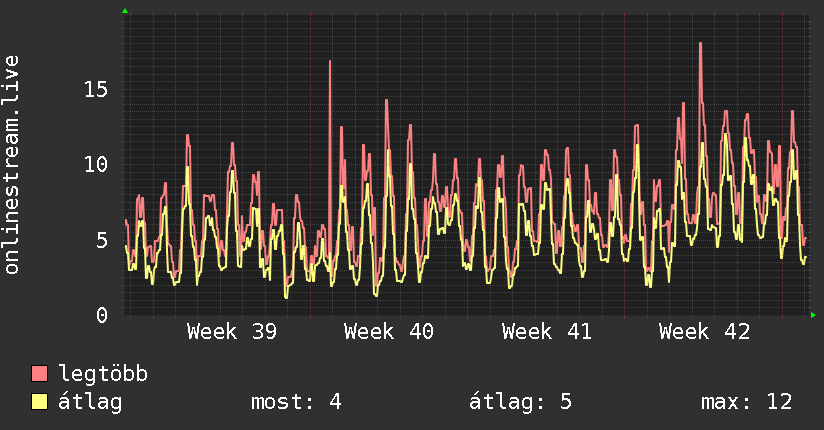Screen dimensions: 824x430
Task: Click the 'most: 4' value
Action: click(296, 402)
